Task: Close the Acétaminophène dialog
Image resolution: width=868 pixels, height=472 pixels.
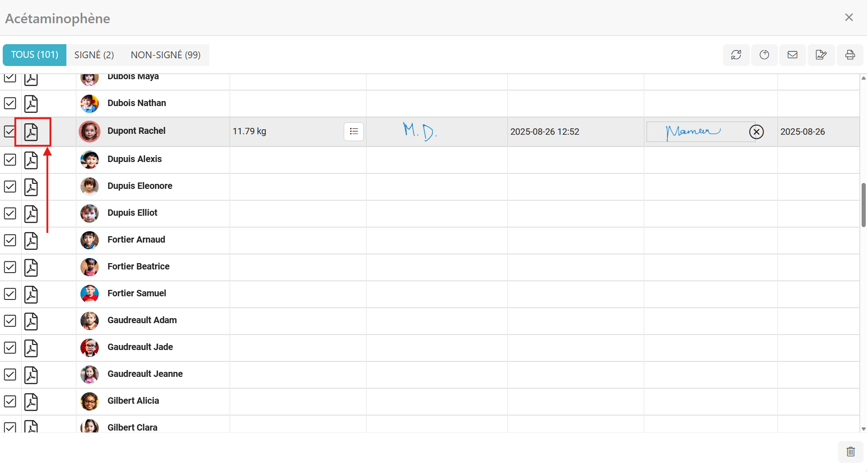Action: coord(848,17)
